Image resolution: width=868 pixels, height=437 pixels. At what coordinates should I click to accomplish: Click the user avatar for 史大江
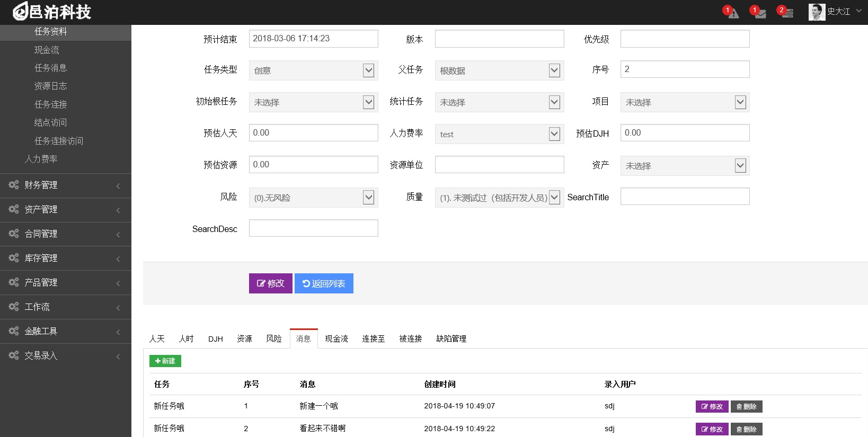817,12
